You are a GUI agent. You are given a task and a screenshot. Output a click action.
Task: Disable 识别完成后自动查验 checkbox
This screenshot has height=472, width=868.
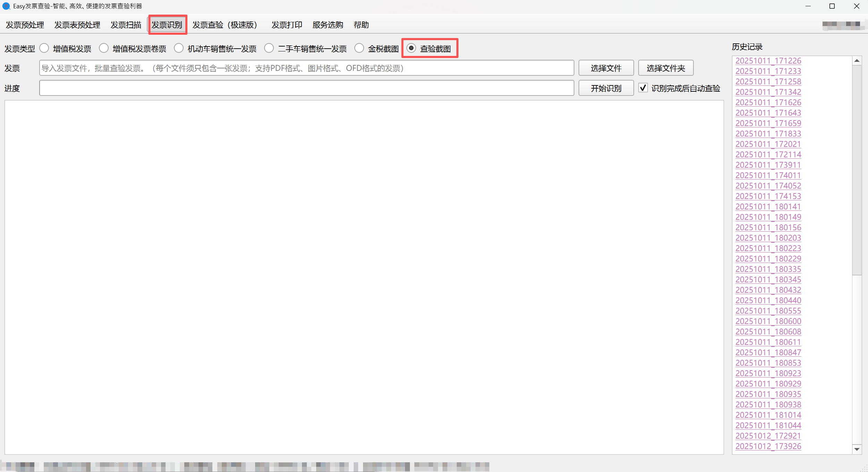pyautogui.click(x=643, y=88)
